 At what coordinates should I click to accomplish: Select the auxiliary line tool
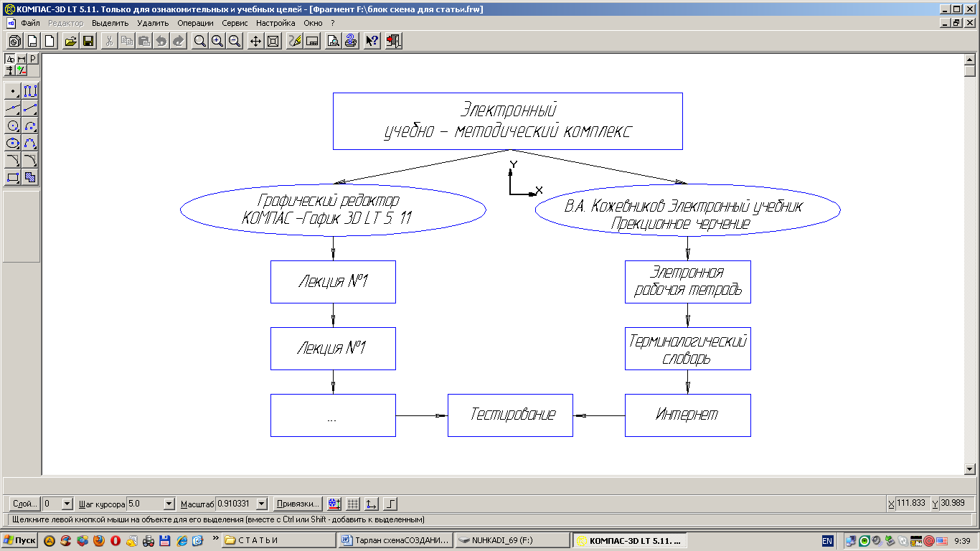[x=13, y=108]
